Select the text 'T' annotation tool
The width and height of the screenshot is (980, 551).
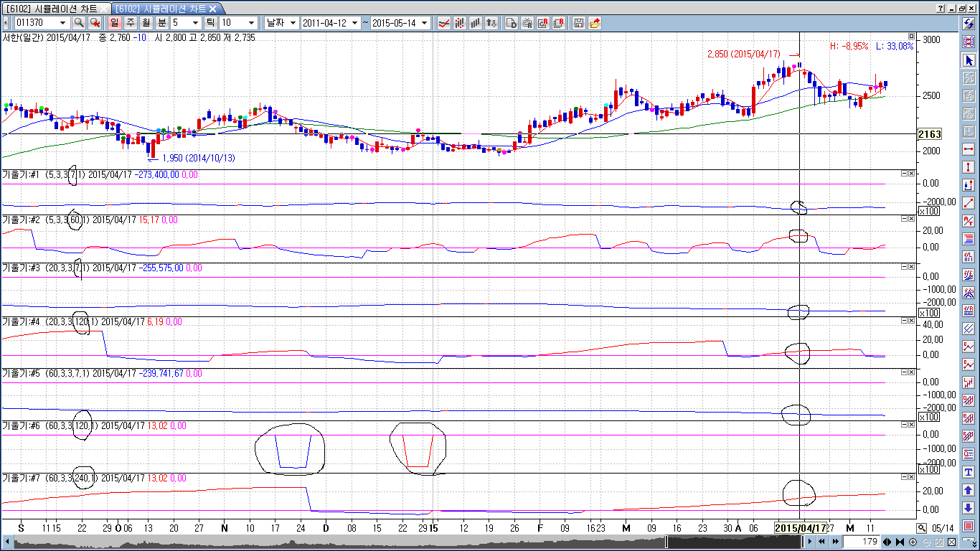coord(969,472)
